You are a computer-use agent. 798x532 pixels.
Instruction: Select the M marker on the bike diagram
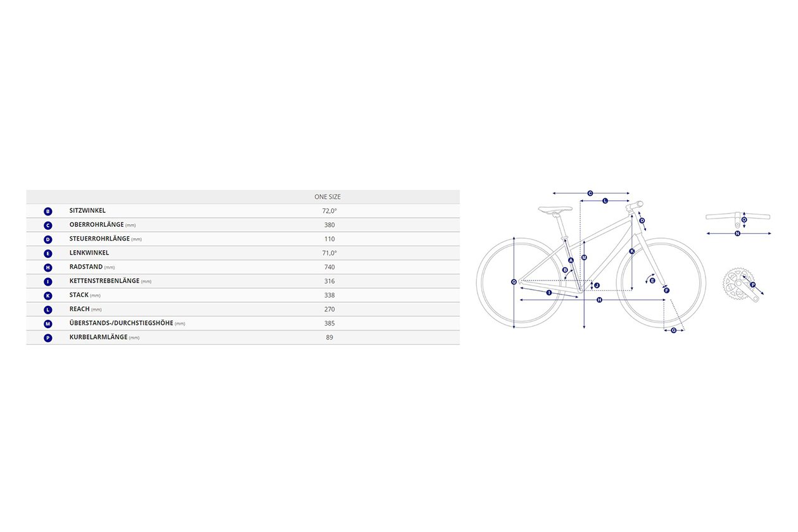pyautogui.click(x=584, y=258)
